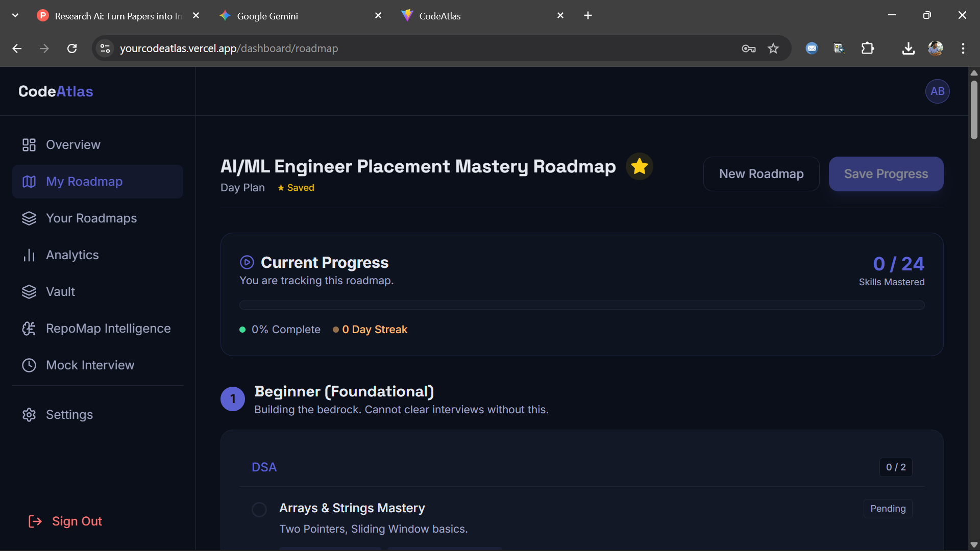Viewport: 980px width, 551px height.
Task: Select My Roadmap in the navigation menu
Action: point(84,181)
